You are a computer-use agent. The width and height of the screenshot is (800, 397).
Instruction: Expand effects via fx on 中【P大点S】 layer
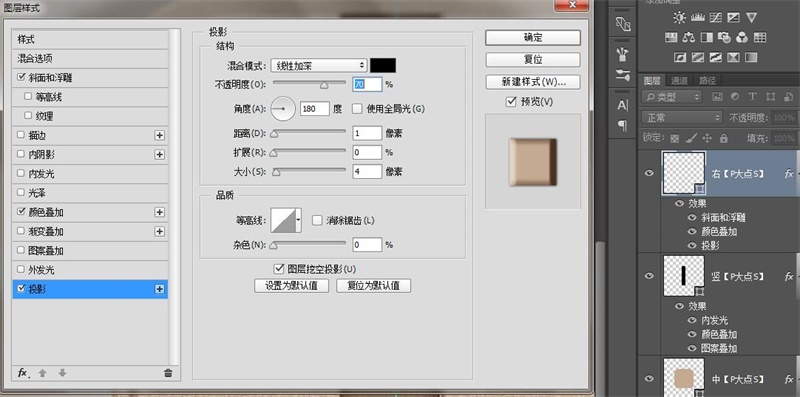click(x=789, y=379)
